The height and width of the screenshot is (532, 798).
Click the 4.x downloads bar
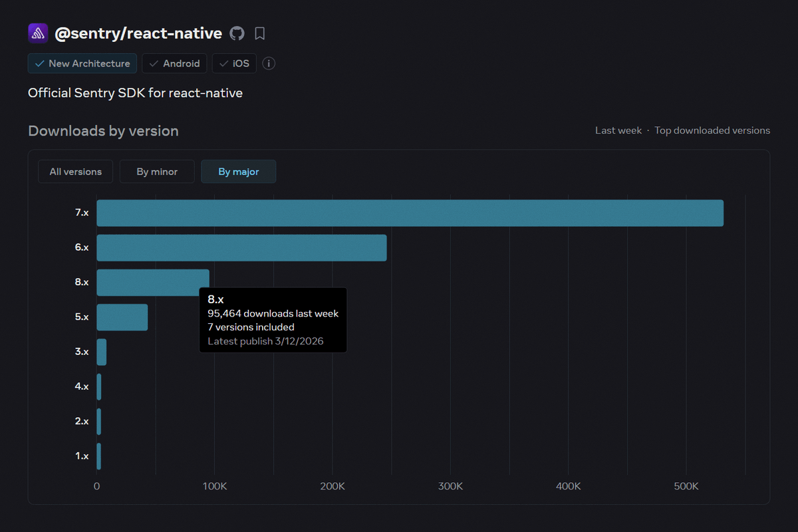(98, 386)
